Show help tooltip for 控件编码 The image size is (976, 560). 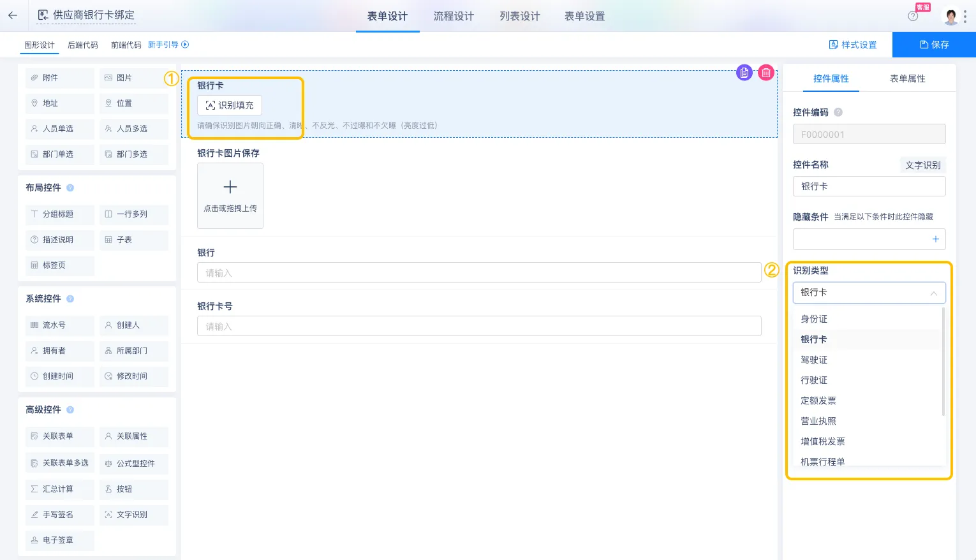838,112
